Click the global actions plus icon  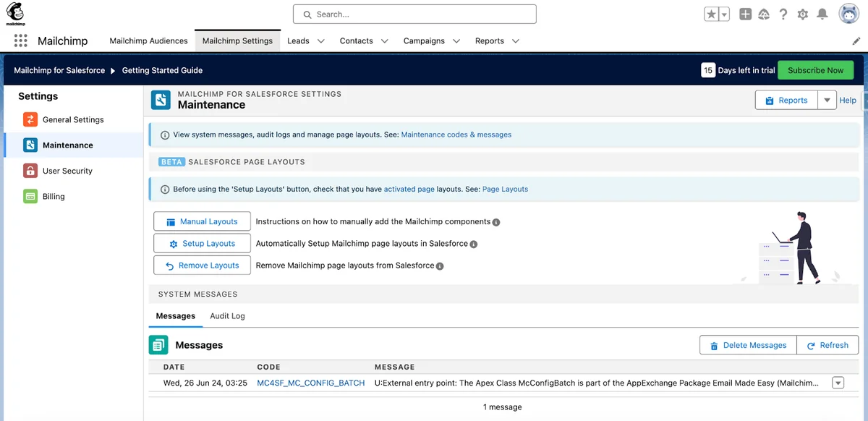(x=745, y=14)
